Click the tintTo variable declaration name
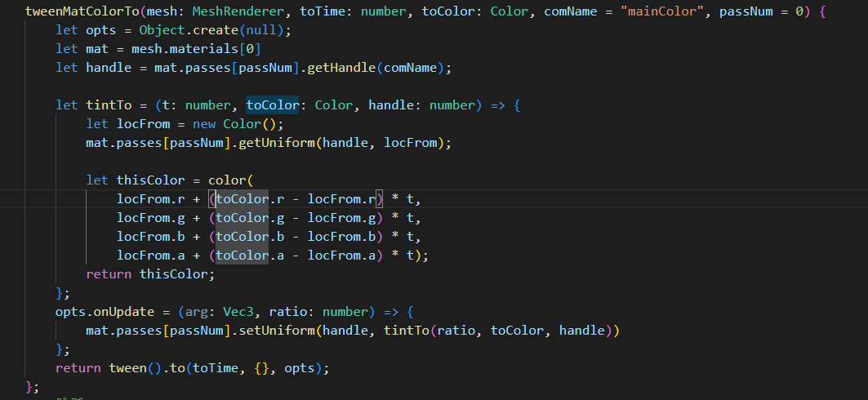This screenshot has height=400, width=868. tap(109, 105)
